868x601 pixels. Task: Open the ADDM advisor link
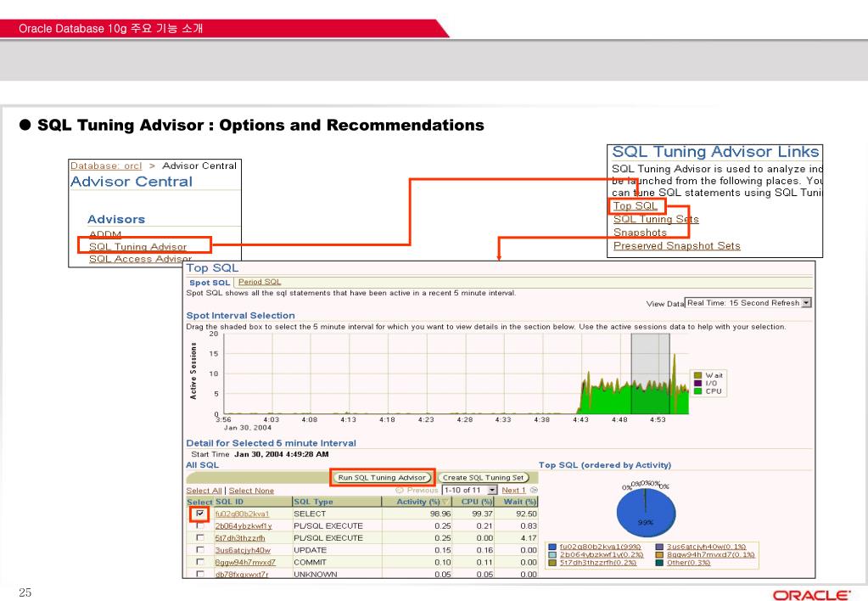[105, 234]
